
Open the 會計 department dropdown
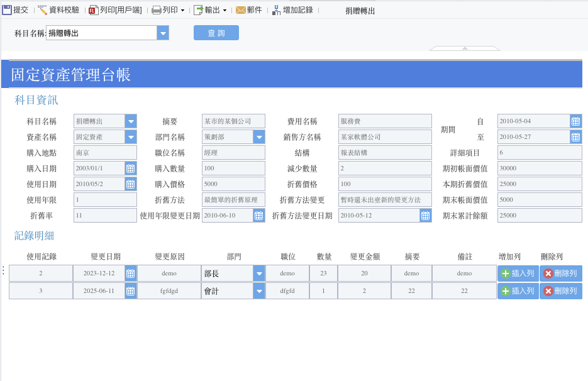(x=259, y=291)
